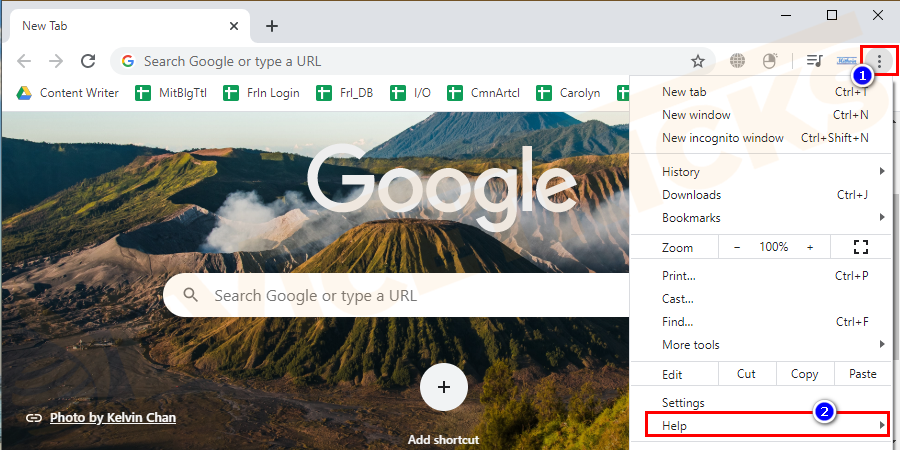Expand the Bookmarks submenu

tap(761, 218)
